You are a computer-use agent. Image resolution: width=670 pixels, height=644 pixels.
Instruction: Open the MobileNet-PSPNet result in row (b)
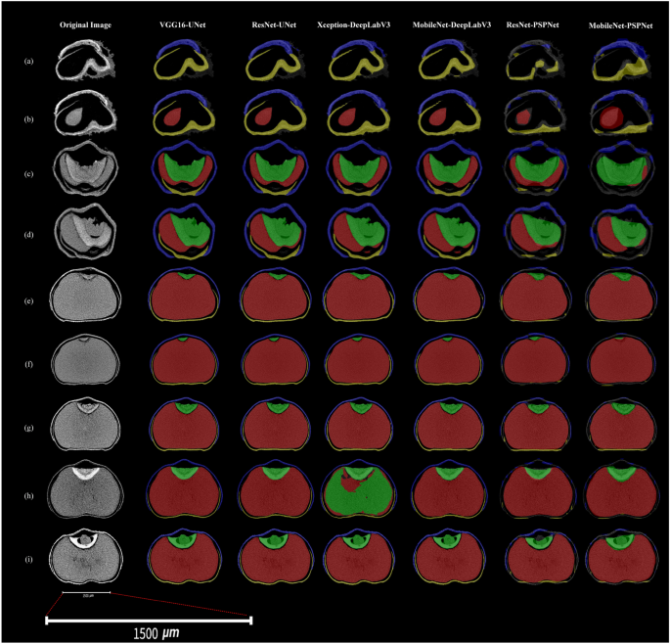(622, 114)
